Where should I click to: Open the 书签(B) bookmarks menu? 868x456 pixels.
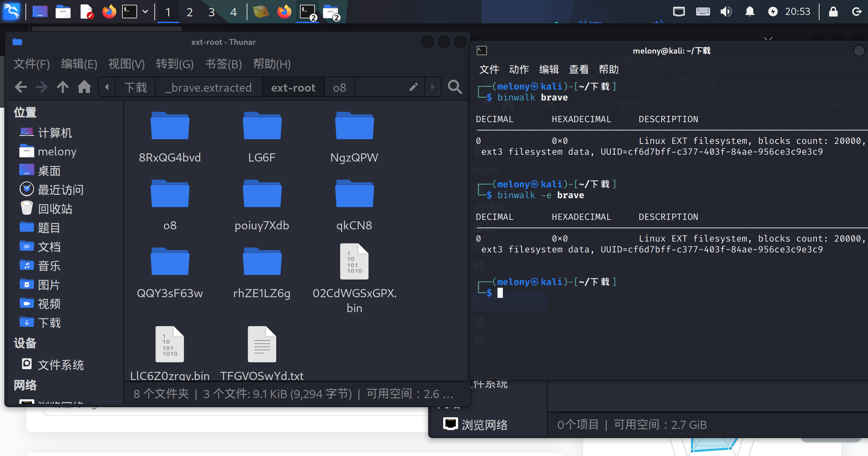coord(223,64)
